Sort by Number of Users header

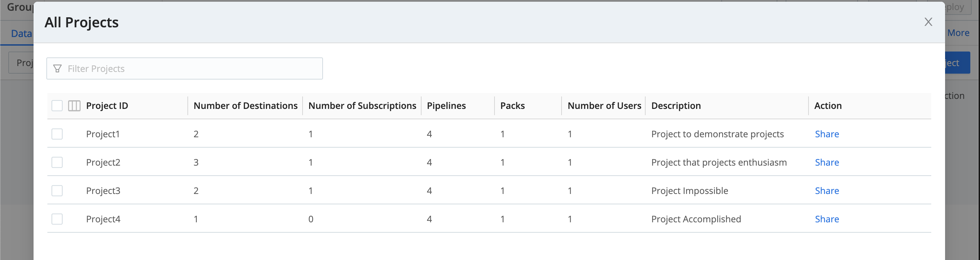[x=604, y=106]
